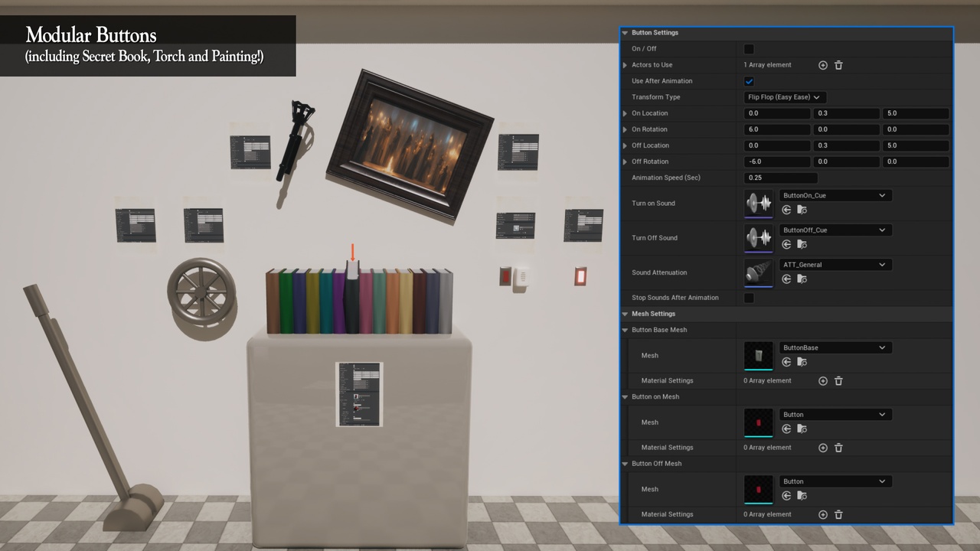
Task: Click the ButtonBase mesh thumbnail
Action: (x=759, y=355)
